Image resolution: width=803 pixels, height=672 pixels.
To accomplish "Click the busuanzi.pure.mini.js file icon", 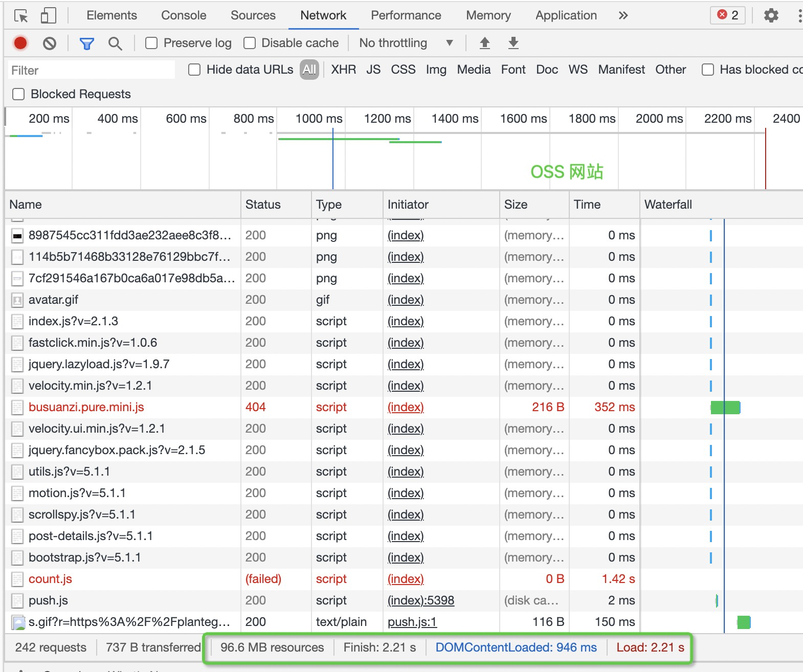I will point(17,407).
